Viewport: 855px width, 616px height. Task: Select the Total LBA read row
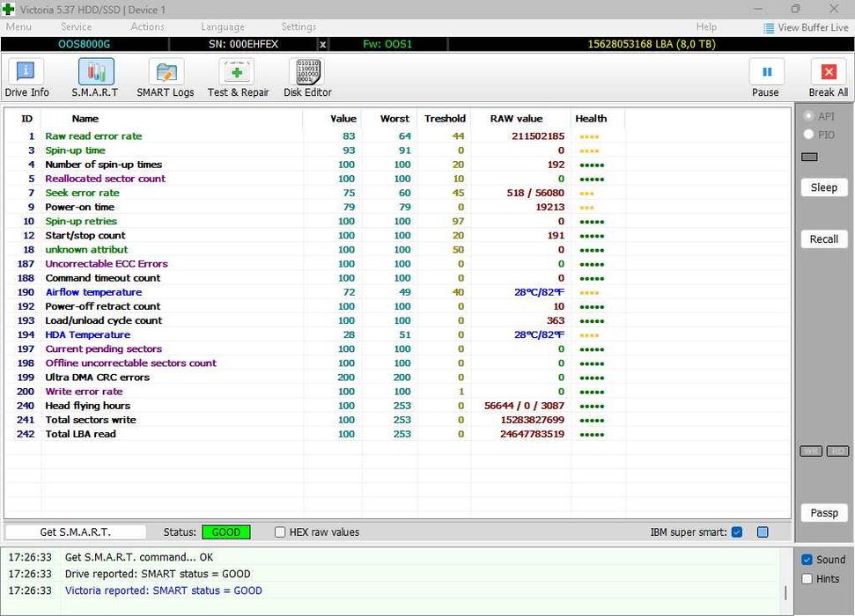coord(397,434)
